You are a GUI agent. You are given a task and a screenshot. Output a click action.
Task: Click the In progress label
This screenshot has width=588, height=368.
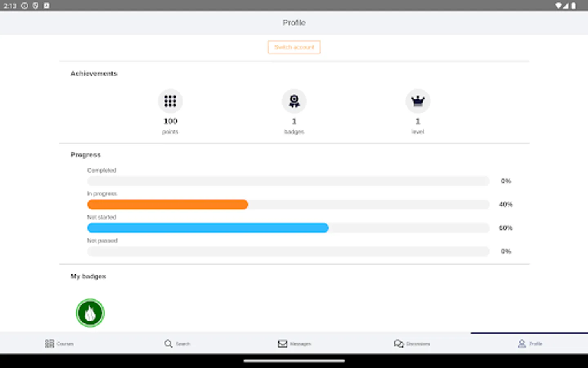click(x=102, y=193)
